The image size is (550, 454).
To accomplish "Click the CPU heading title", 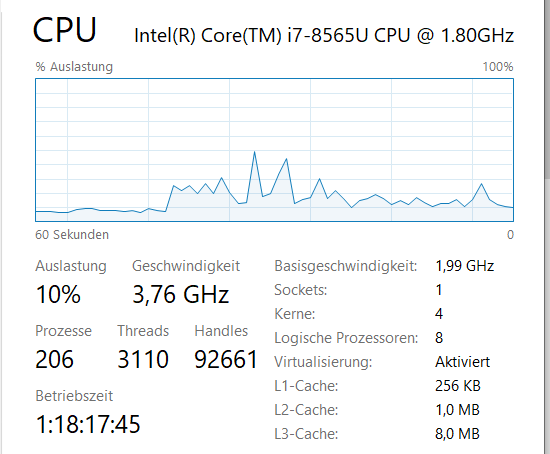I will coord(65,30).
